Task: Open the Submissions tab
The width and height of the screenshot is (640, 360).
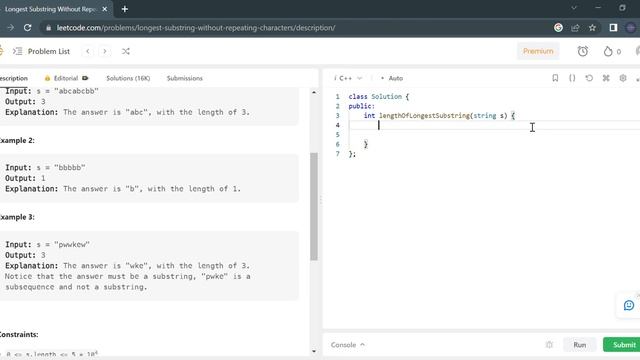Action: tap(184, 78)
